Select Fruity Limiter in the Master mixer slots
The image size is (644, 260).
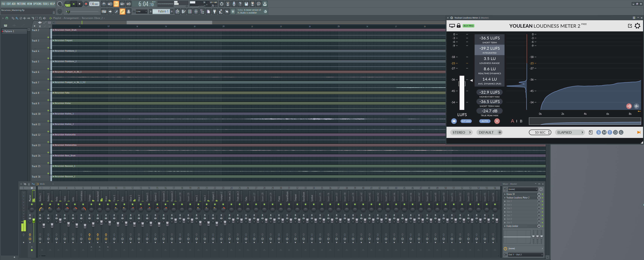pyautogui.click(x=512, y=226)
